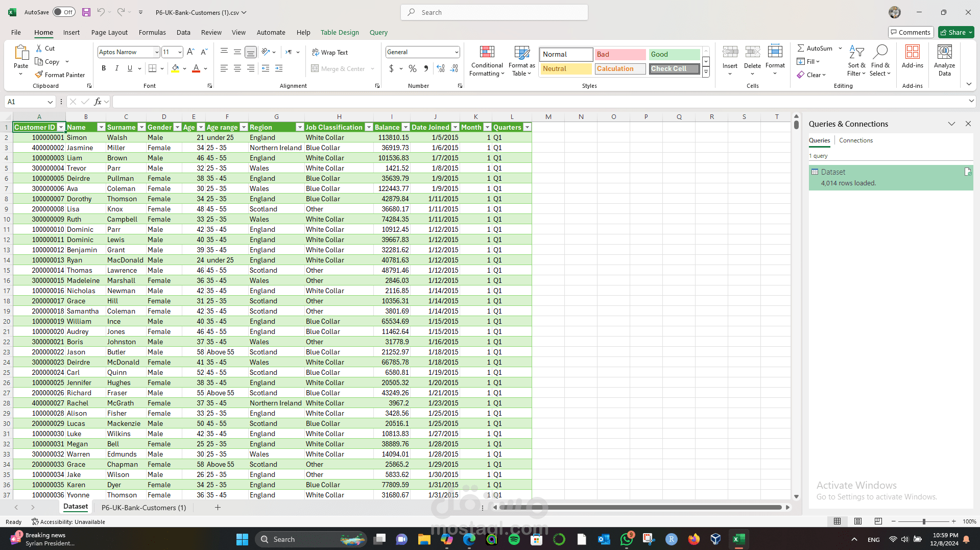Screen dimensions: 980x550
Task: Click the Borders icon in Font group
Action: [152, 68]
